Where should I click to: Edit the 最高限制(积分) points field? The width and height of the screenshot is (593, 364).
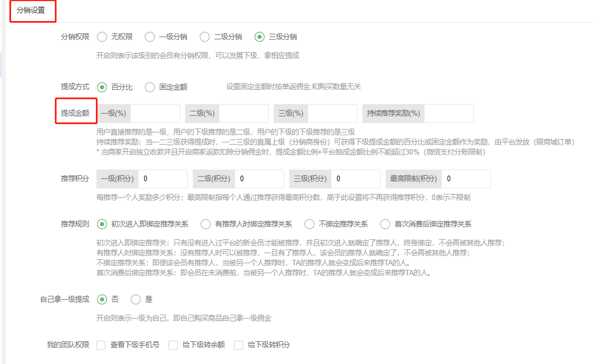coord(466,179)
